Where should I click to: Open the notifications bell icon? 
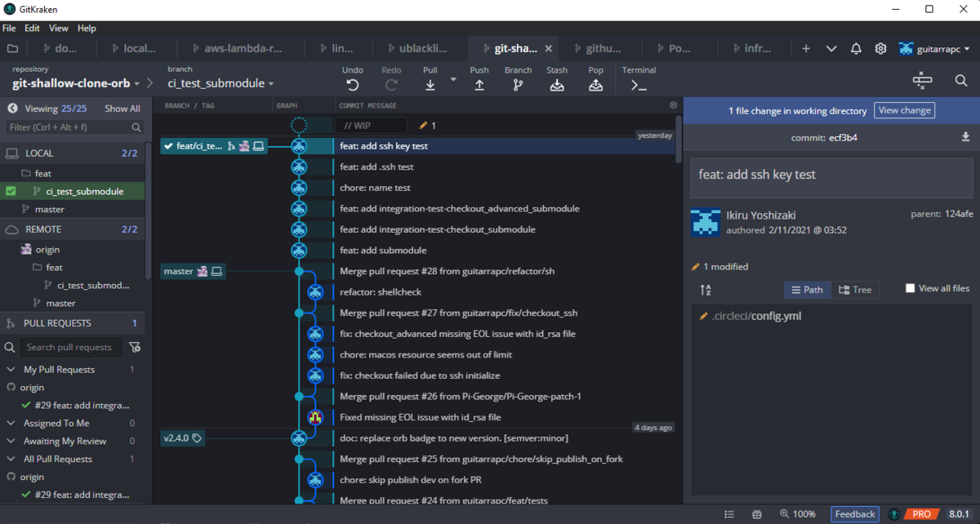click(x=856, y=48)
